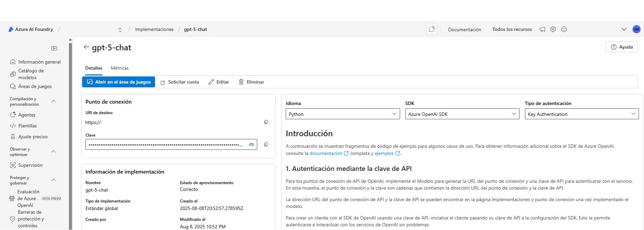Open the AI assistant chat icon in header
This screenshot has height=230, width=644.
tap(432, 29)
